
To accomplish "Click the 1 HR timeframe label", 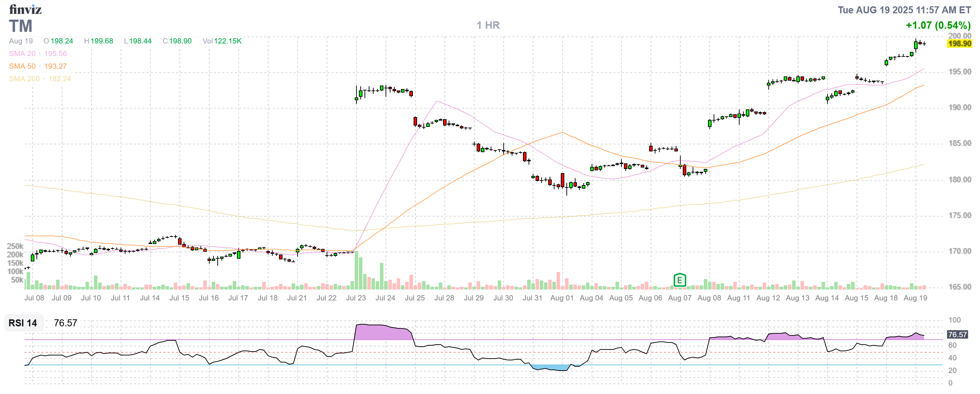I will tap(488, 26).
